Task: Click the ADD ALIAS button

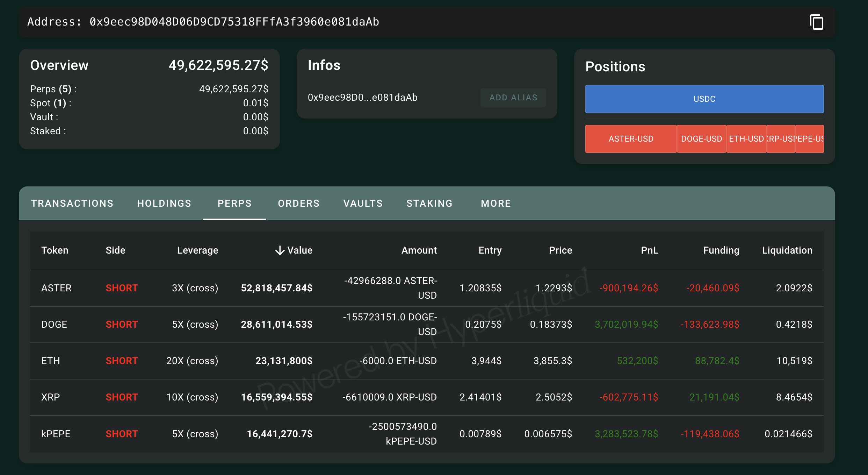Action: tap(513, 97)
